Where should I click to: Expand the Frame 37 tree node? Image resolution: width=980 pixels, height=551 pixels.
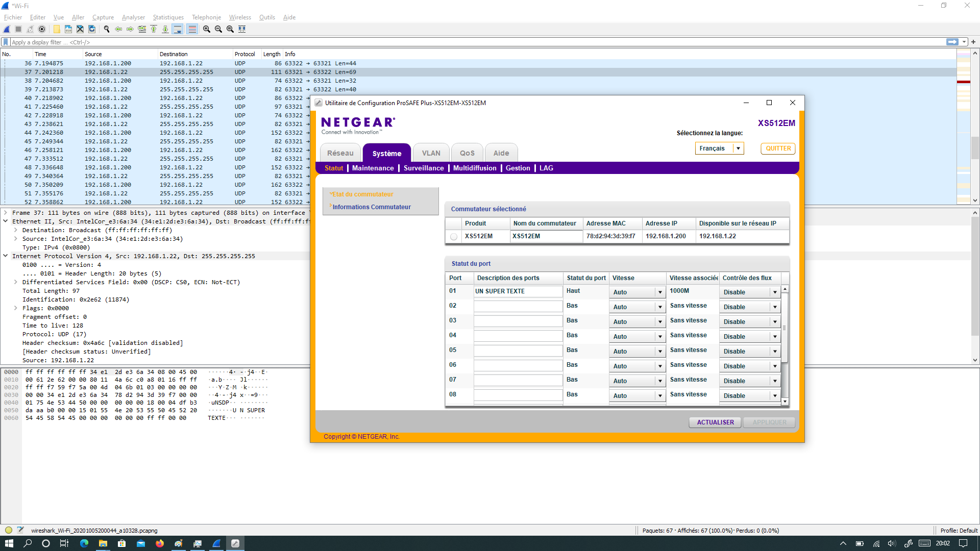point(5,213)
